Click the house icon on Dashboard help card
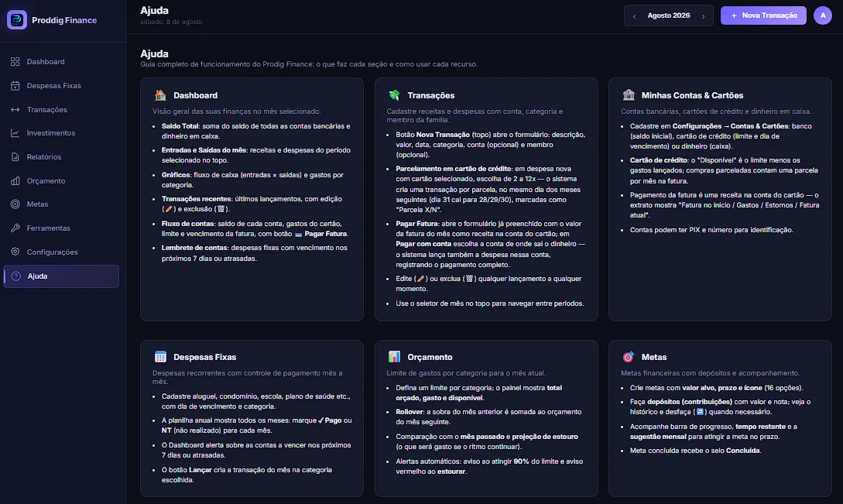Screen dimensions: 843x504 (160, 95)
